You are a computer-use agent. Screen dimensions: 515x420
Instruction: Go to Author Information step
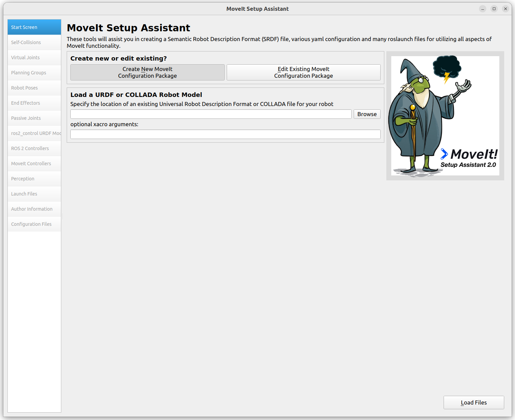pos(34,209)
